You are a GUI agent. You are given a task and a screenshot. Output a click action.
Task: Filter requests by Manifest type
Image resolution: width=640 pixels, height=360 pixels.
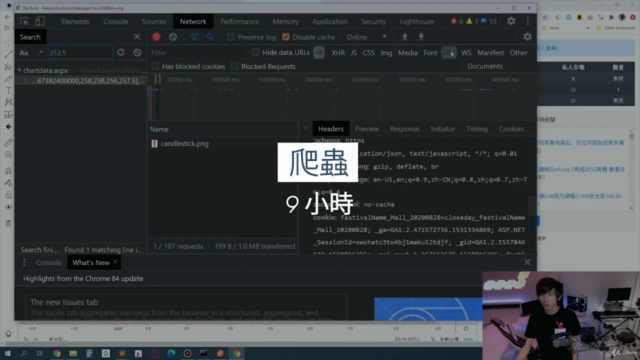[x=491, y=53]
